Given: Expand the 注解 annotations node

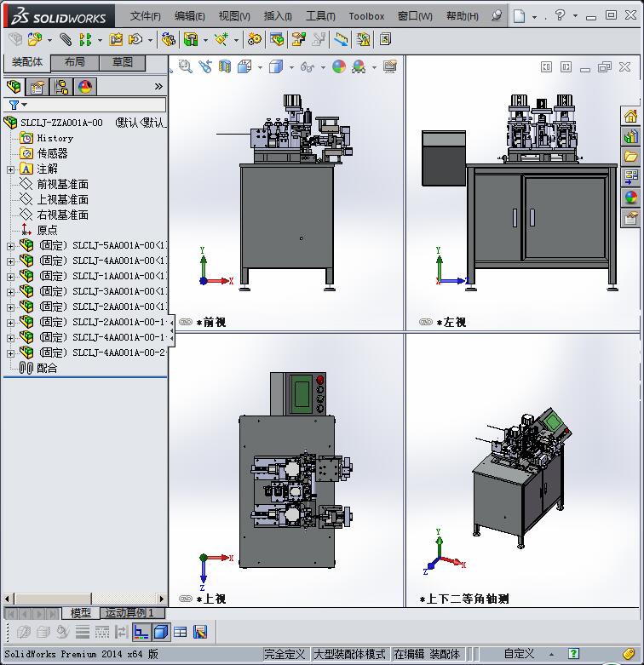Looking at the screenshot, I should point(10,169).
